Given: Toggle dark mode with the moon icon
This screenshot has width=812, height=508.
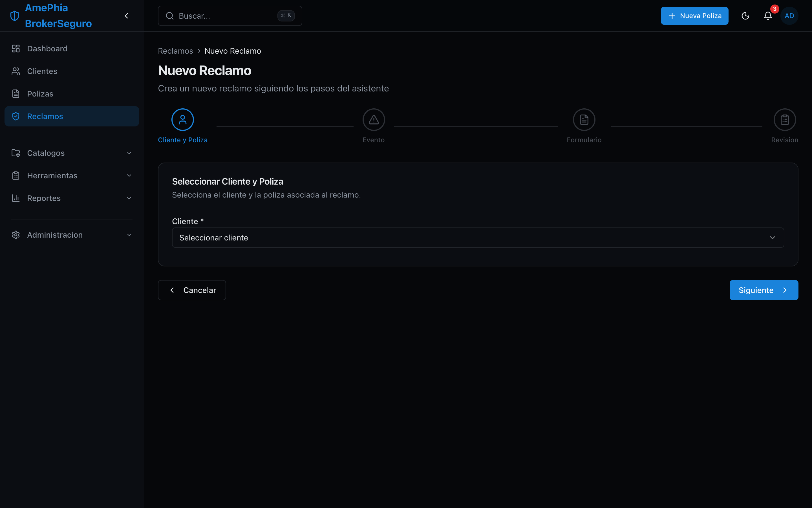Looking at the screenshot, I should click(x=745, y=16).
